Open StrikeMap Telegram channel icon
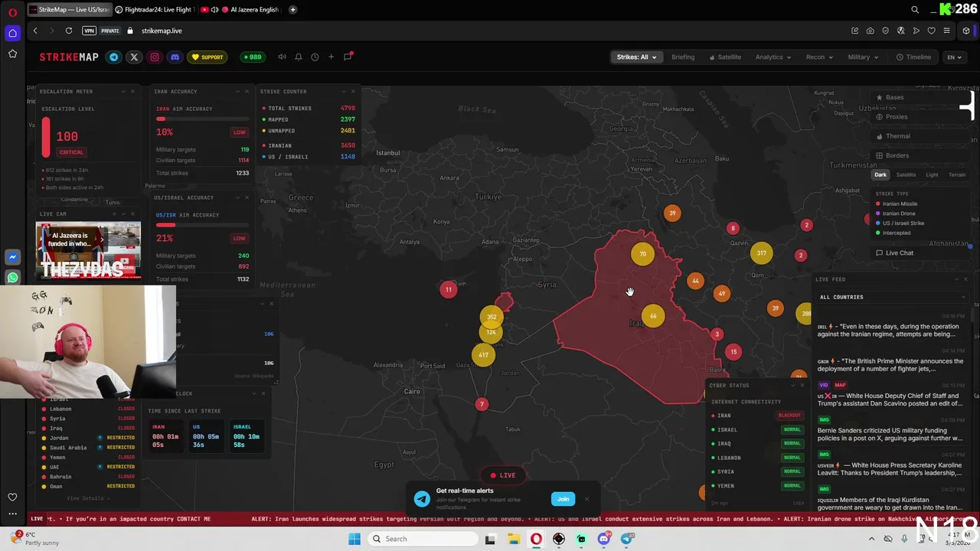Viewport: 980px width, 551px height. pos(114,57)
